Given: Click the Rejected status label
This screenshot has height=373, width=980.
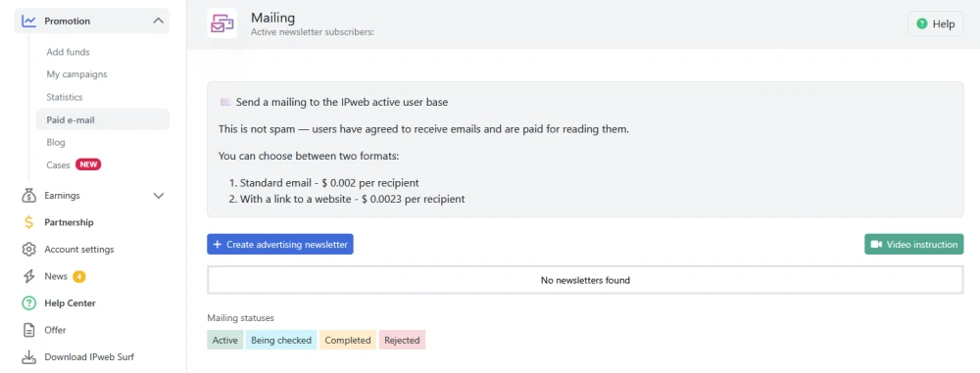Looking at the screenshot, I should click(x=402, y=340).
